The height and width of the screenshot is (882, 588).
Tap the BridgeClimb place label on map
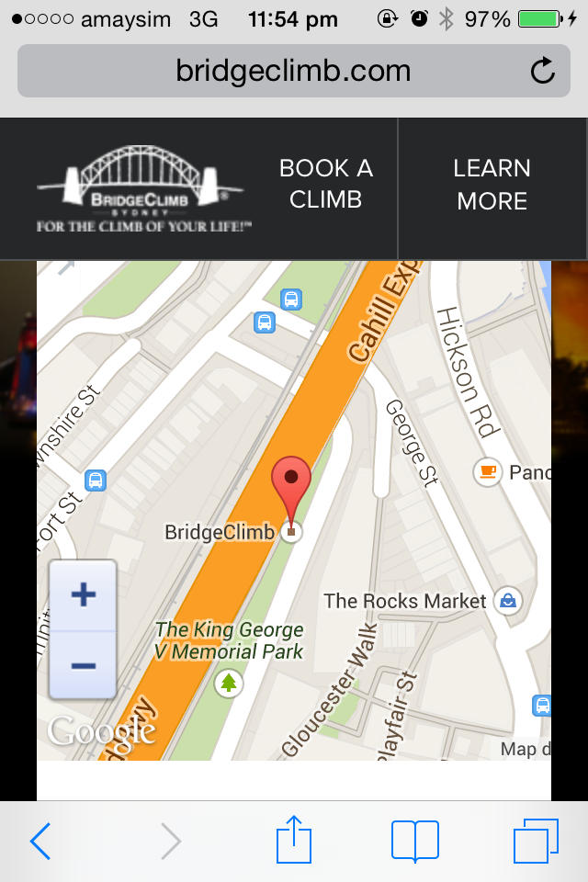coord(220,532)
